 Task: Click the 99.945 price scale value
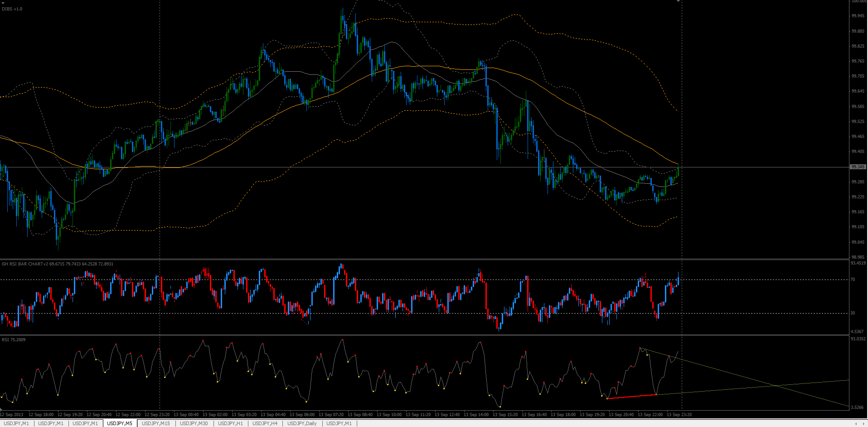click(x=858, y=16)
